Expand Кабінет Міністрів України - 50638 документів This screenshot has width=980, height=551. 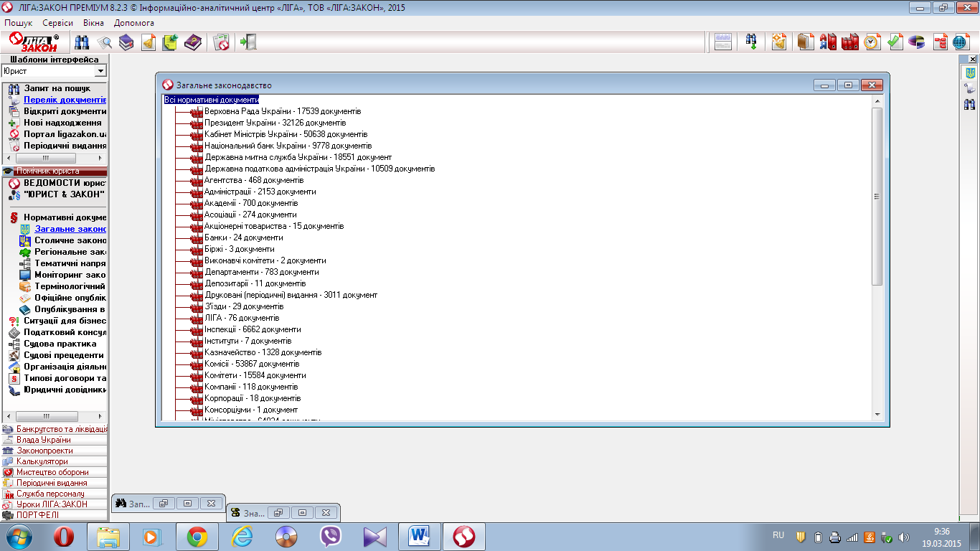pyautogui.click(x=286, y=134)
